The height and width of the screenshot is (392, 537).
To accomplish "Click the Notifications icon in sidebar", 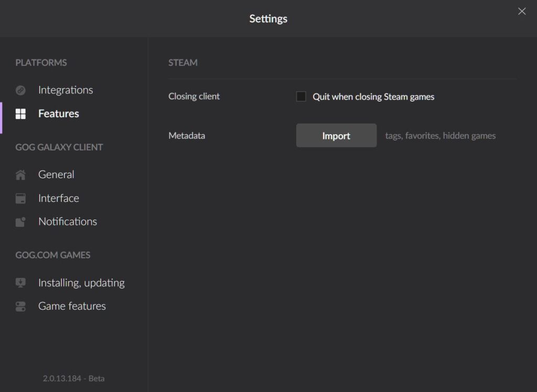I will point(20,222).
